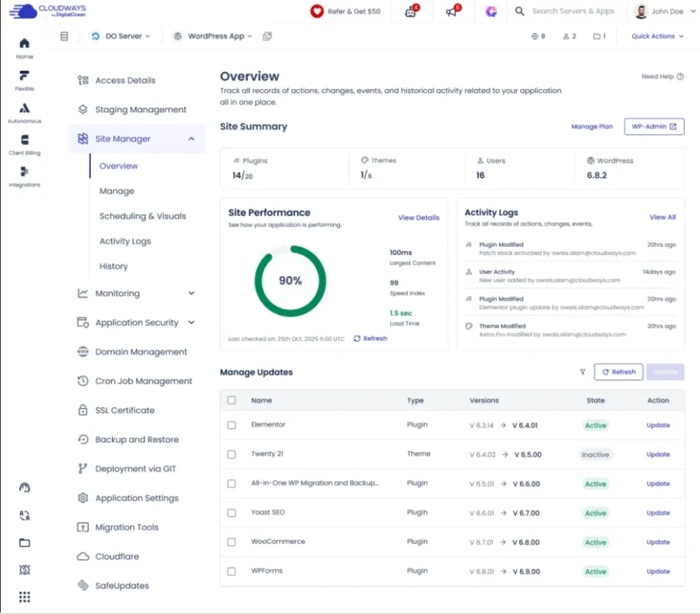700x614 pixels.
Task: Click the colorful Copilot icon in header
Action: pyautogui.click(x=491, y=11)
